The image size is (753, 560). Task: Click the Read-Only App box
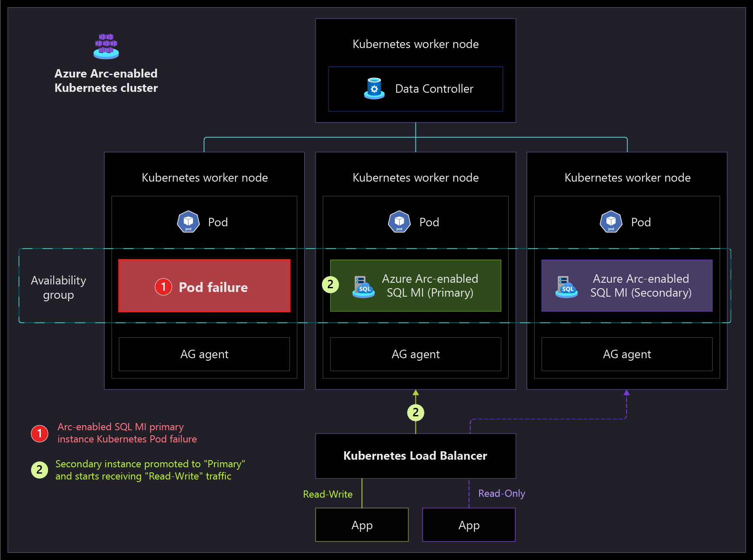(x=469, y=525)
